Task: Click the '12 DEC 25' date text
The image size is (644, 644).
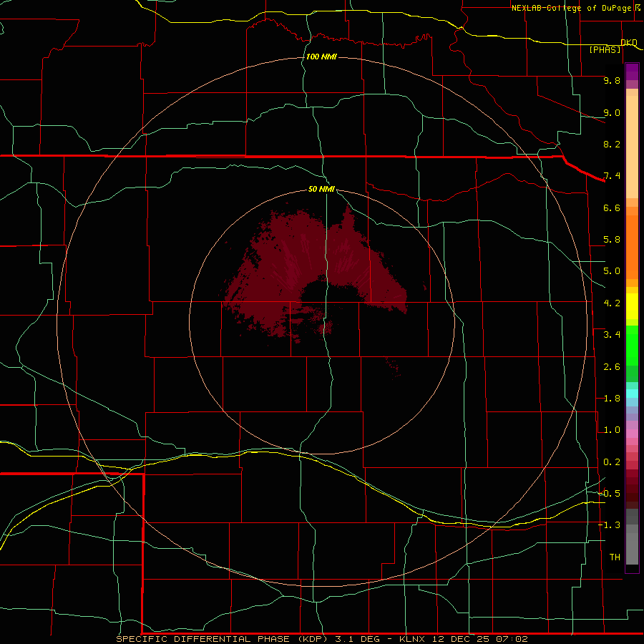Action: tap(461, 639)
